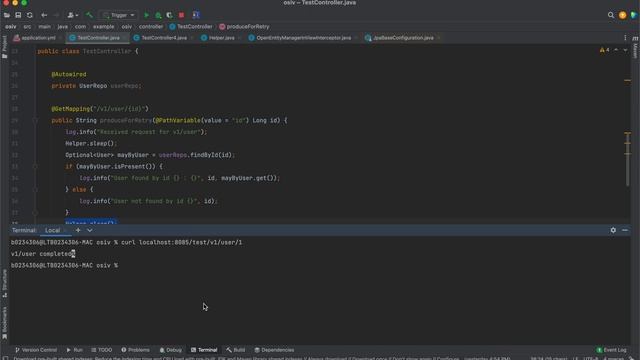This screenshot has width=640, height=360.
Task: Switch to Helper.java tab
Action: tap(222, 38)
